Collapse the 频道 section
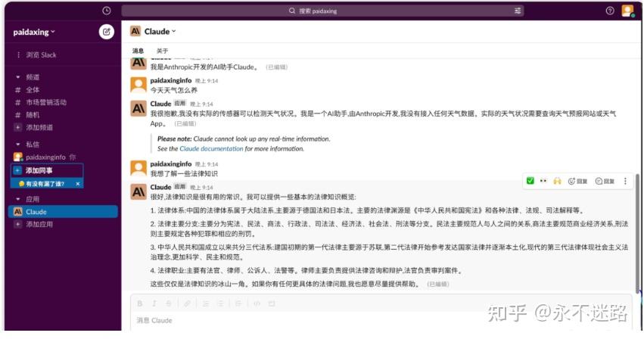 17,77
